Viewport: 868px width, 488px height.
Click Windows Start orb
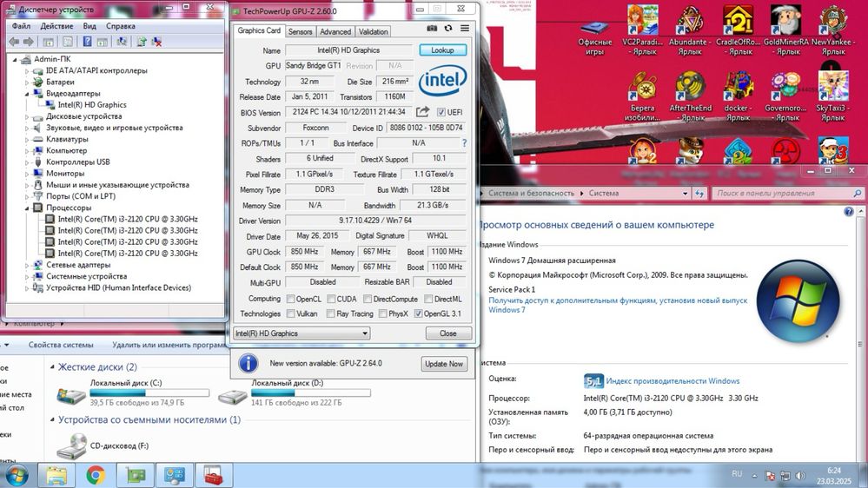coord(16,475)
